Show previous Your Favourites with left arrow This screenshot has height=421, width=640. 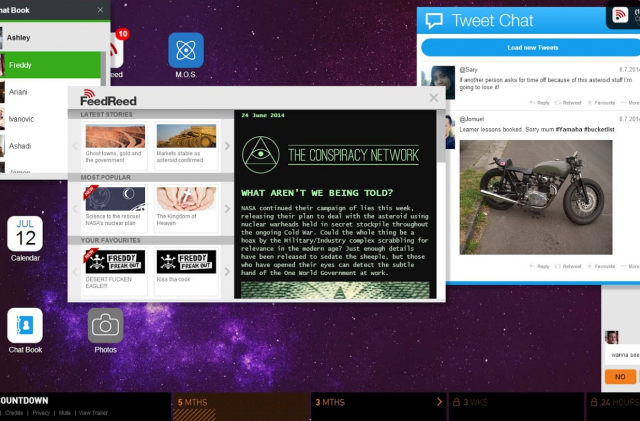[75, 264]
